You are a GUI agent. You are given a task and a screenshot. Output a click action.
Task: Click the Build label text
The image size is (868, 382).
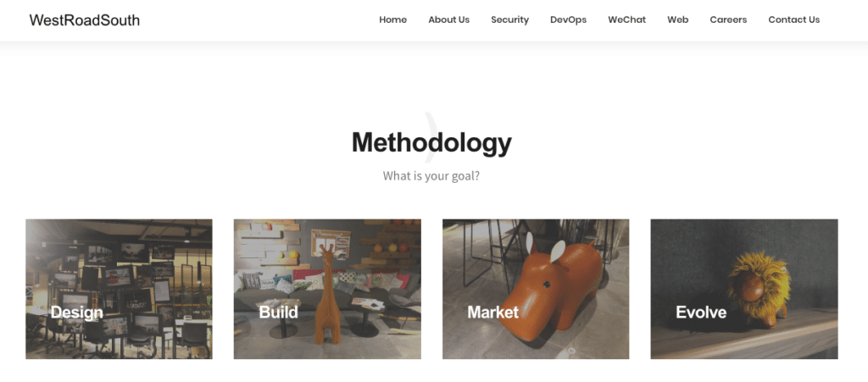pyautogui.click(x=278, y=313)
